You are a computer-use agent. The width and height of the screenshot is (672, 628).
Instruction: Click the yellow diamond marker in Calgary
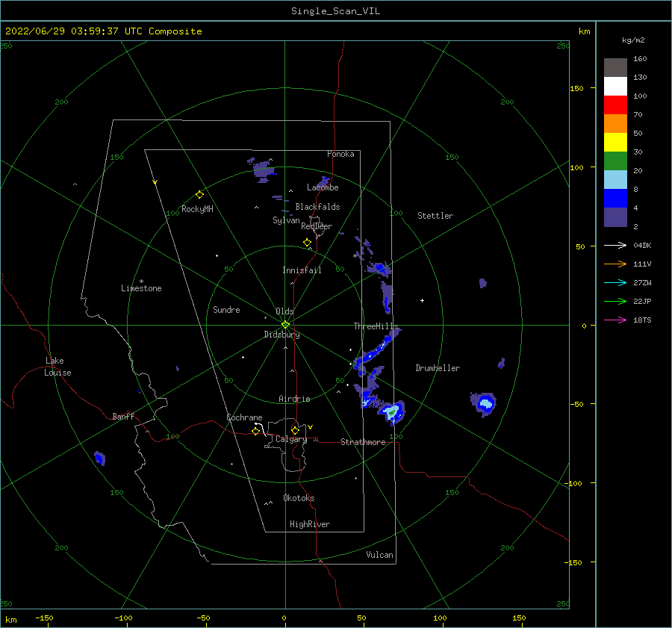tap(295, 430)
